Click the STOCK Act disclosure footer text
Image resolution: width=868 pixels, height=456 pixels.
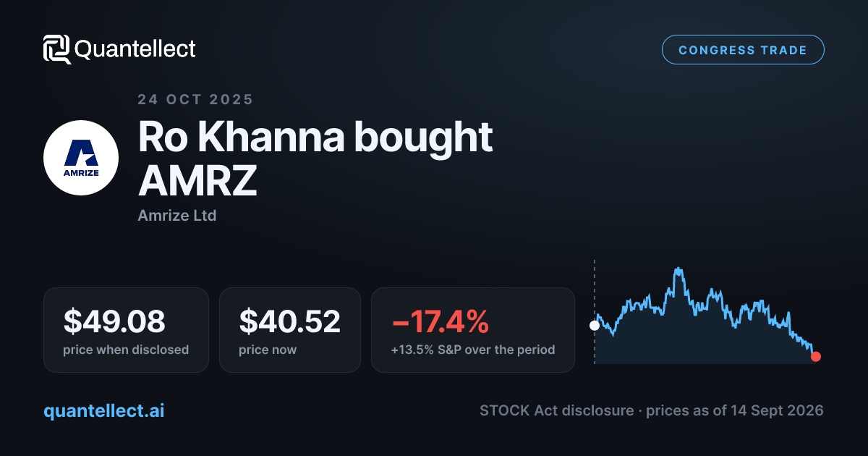pyautogui.click(x=558, y=410)
